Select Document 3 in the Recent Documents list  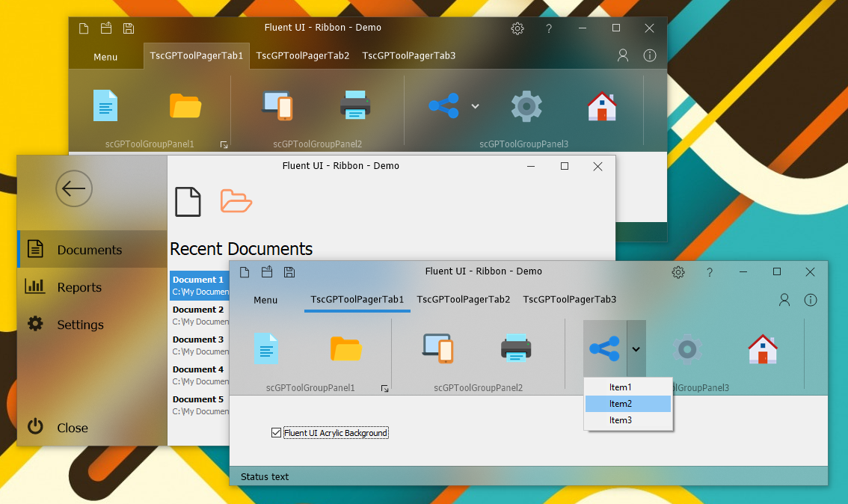200,345
